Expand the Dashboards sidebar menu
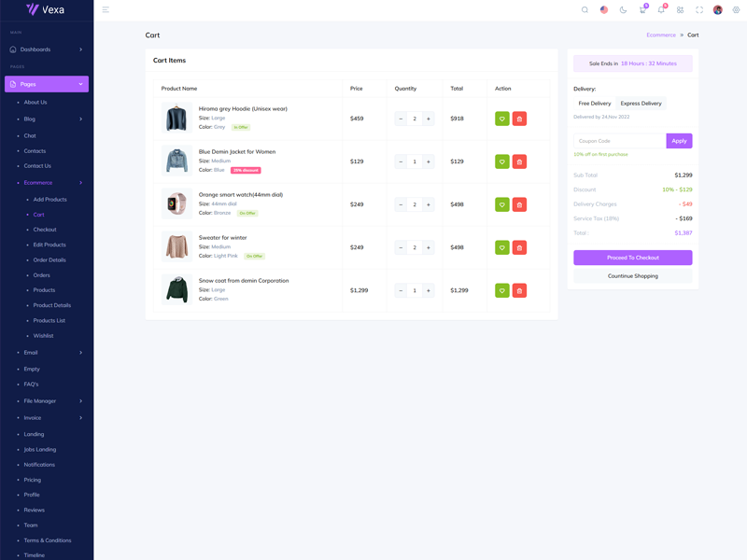 pos(47,49)
